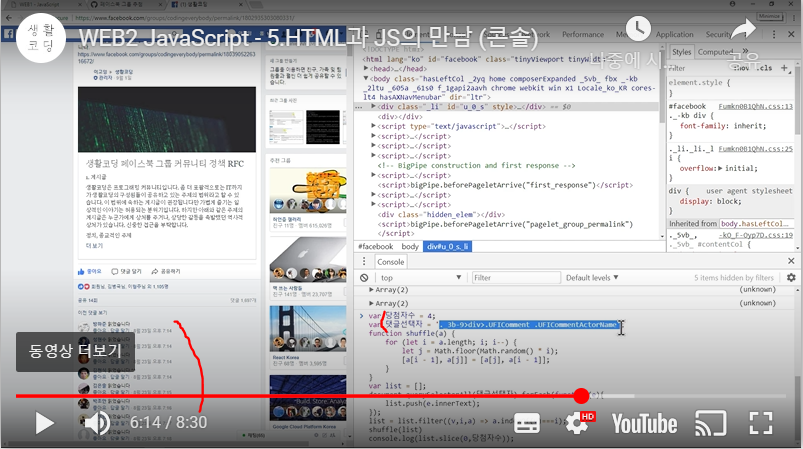Click the Facebook logo icon
This screenshot has width=803, height=449.
(x=9, y=34)
